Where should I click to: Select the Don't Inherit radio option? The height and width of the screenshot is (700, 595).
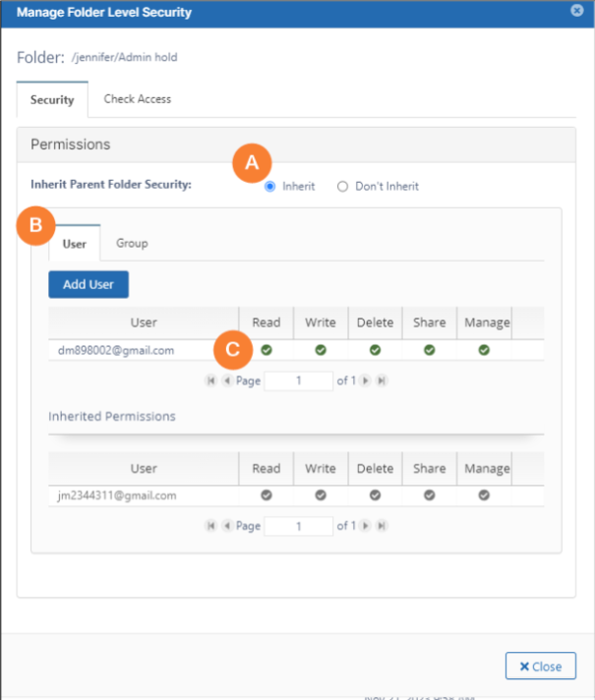(343, 187)
